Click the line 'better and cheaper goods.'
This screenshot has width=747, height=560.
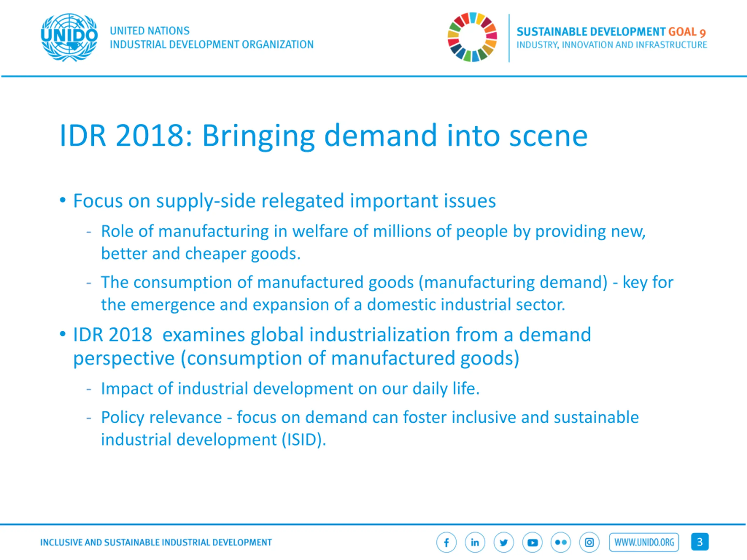tap(201, 254)
